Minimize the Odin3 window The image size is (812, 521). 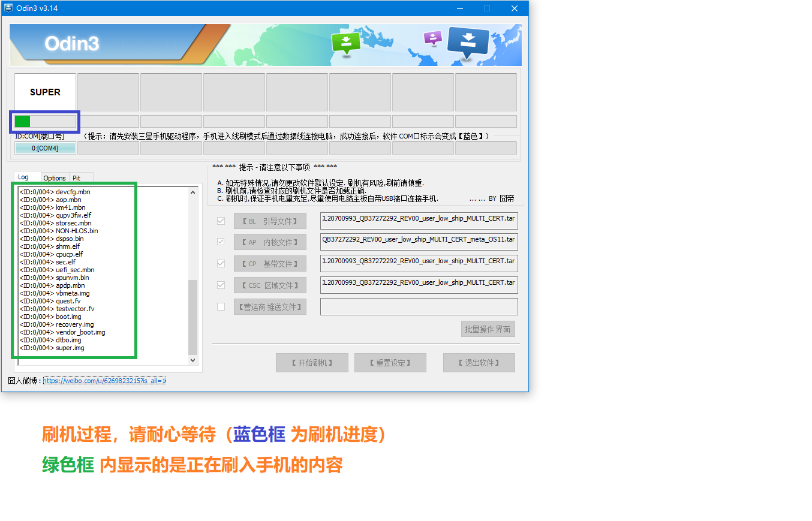click(459, 8)
